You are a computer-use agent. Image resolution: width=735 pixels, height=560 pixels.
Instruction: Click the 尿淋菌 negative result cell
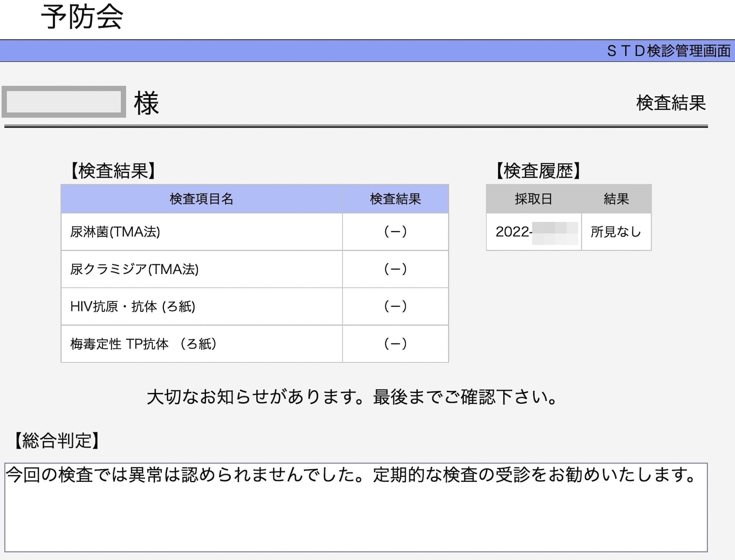point(395,232)
